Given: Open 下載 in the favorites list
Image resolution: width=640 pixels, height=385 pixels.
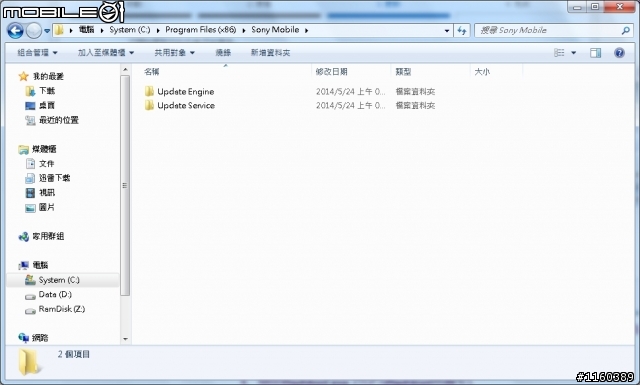Looking at the screenshot, I should [47, 91].
